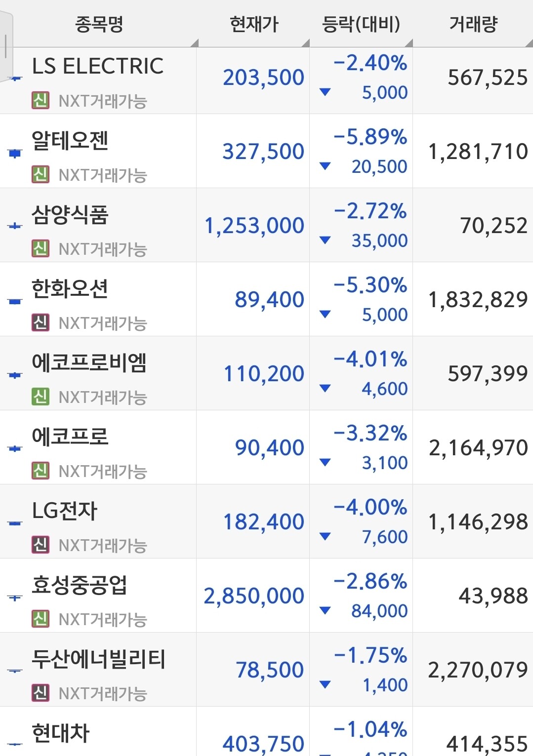Click the 에코프로 candlestick mini-chart icon

[15, 448]
